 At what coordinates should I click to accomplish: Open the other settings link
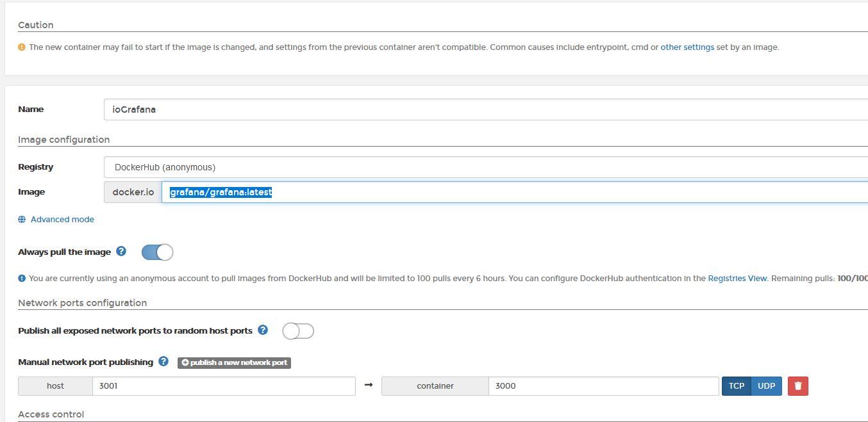click(687, 47)
